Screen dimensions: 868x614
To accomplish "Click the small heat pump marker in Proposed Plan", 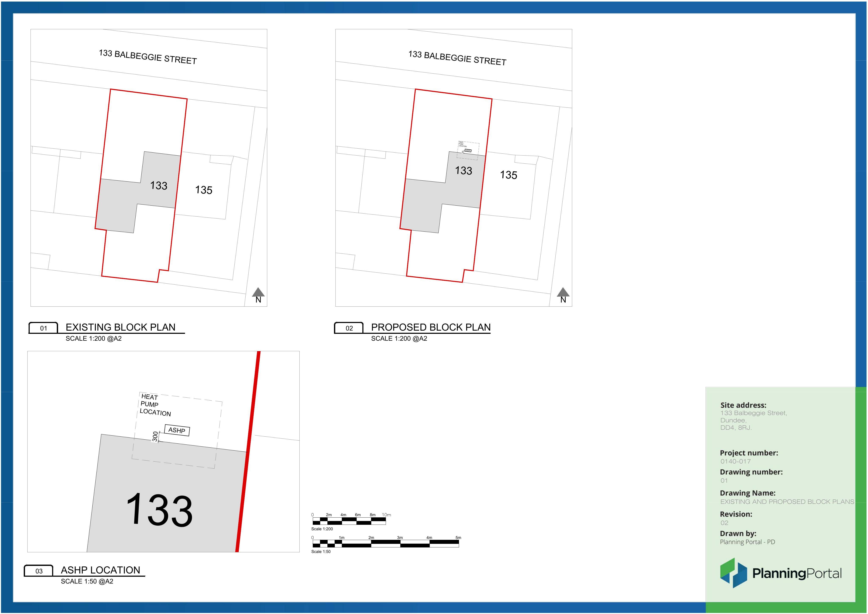I will pos(468,150).
